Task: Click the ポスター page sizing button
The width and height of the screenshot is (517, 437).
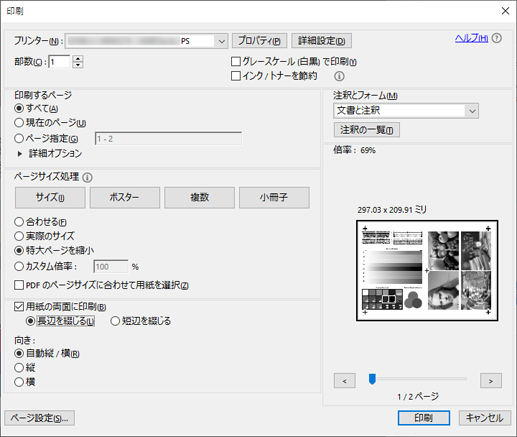Action: (125, 198)
